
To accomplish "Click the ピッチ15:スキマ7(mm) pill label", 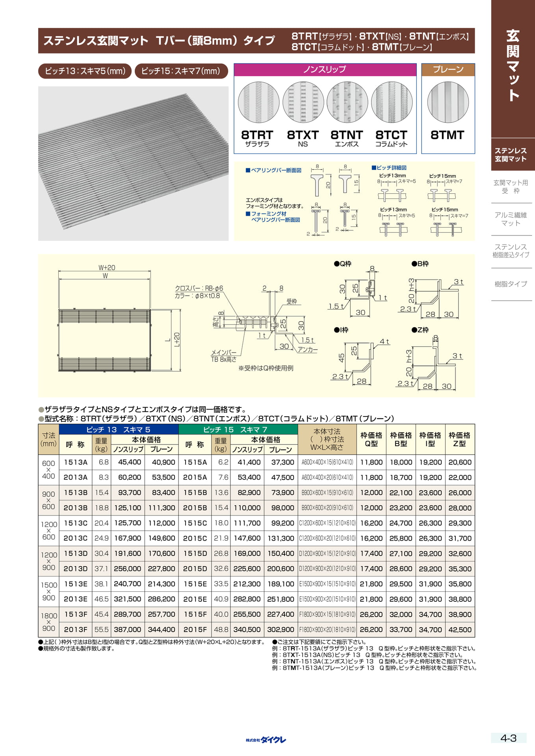I will (181, 71).
